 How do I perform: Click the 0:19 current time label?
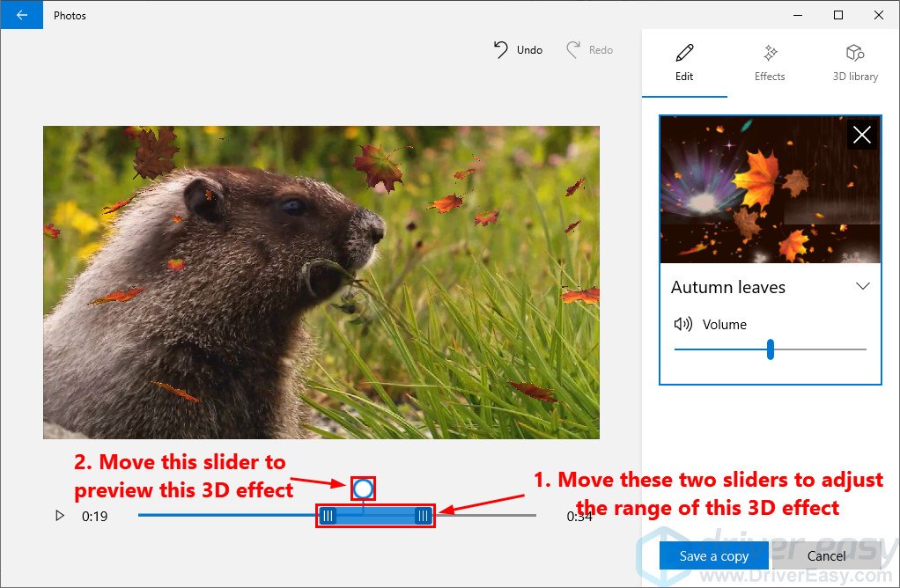95,517
